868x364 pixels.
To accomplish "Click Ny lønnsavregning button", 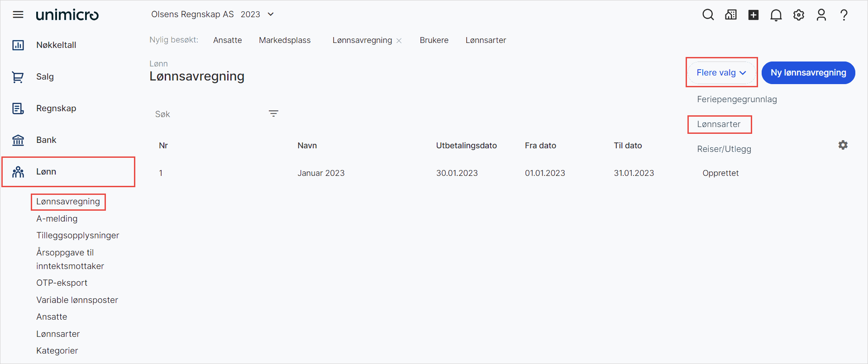I will 808,73.
